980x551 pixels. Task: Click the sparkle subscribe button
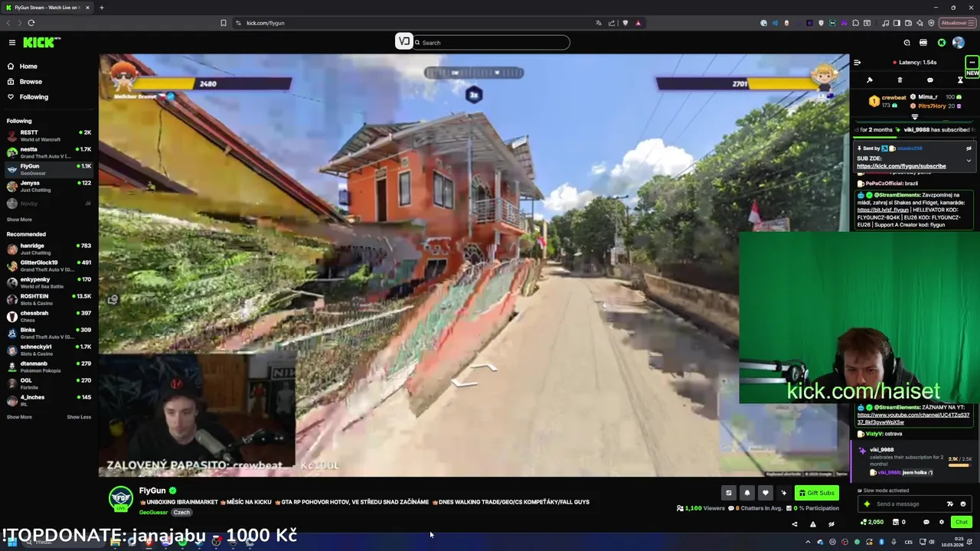click(784, 493)
